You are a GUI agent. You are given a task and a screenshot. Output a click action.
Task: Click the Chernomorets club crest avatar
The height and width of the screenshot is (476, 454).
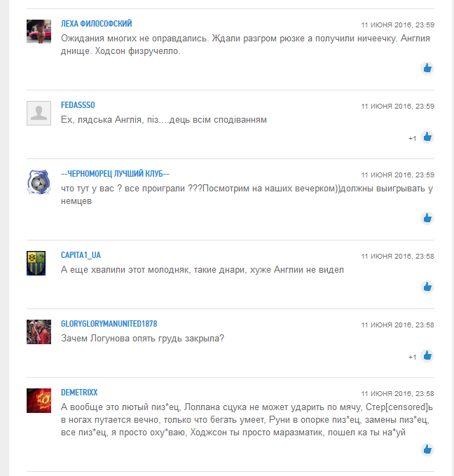(x=39, y=182)
